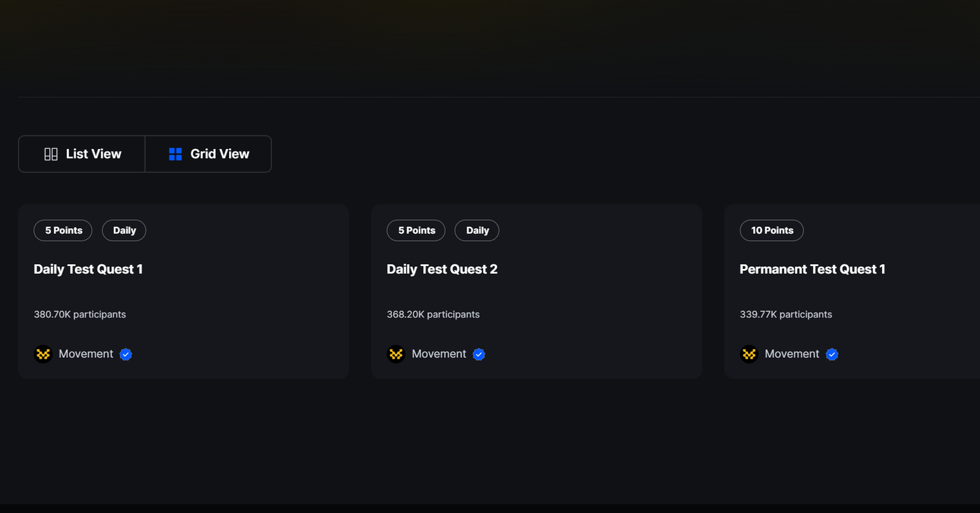Open Daily Test Quest 1 title

tap(88, 269)
